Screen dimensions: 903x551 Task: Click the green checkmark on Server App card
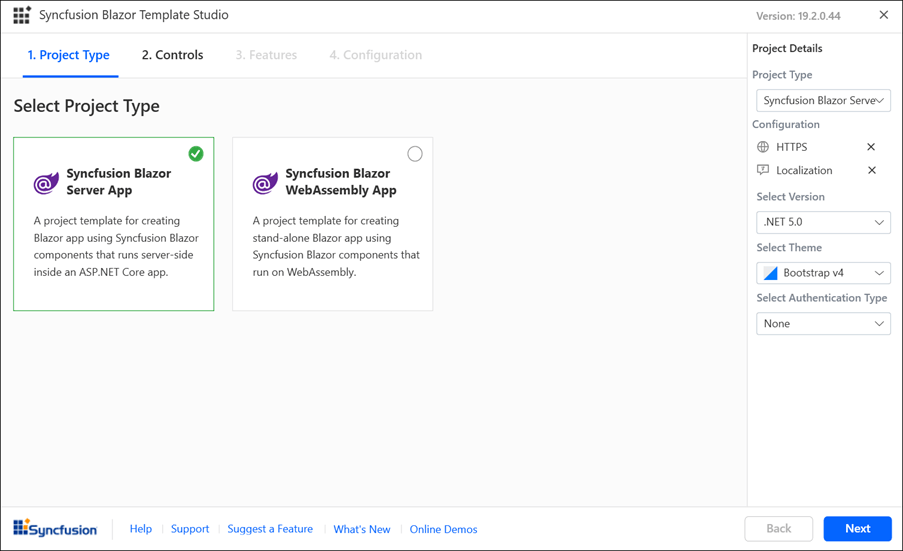pyautogui.click(x=196, y=154)
